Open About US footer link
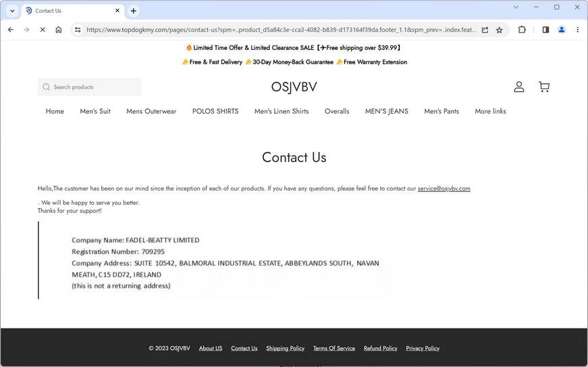588x367 pixels. tap(211, 348)
